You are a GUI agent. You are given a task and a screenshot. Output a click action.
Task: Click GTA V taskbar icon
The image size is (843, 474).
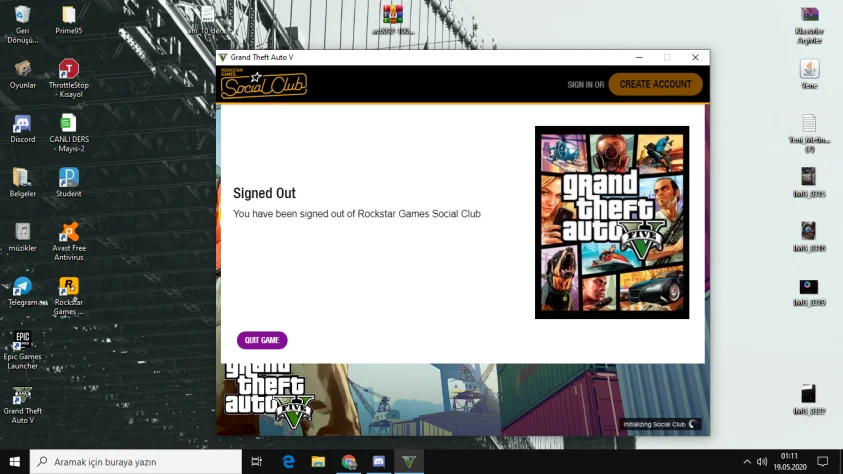pyautogui.click(x=409, y=462)
